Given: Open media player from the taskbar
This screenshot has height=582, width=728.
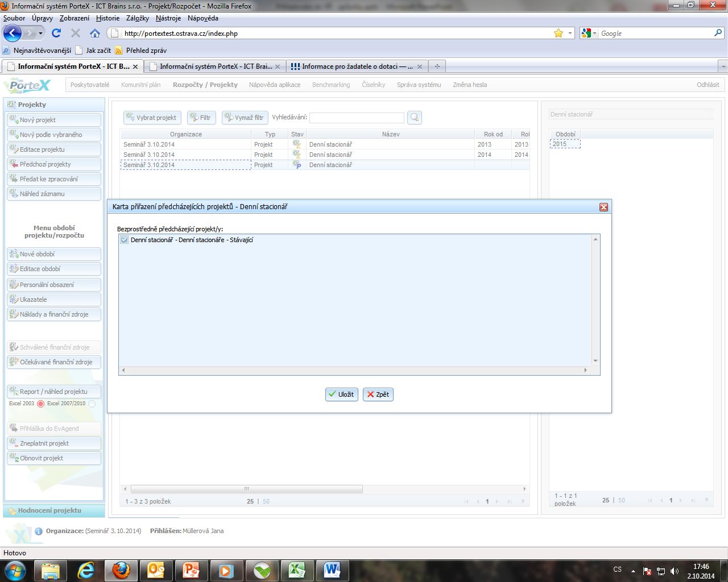Looking at the screenshot, I should tap(227, 569).
